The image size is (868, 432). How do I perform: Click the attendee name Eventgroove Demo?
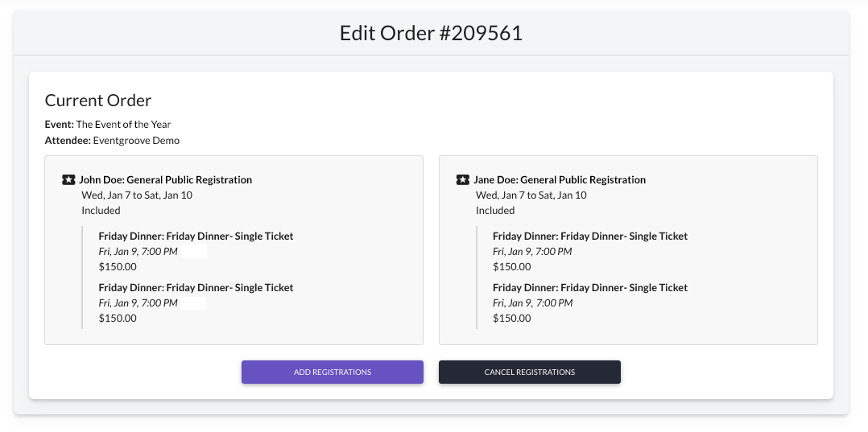pos(136,141)
